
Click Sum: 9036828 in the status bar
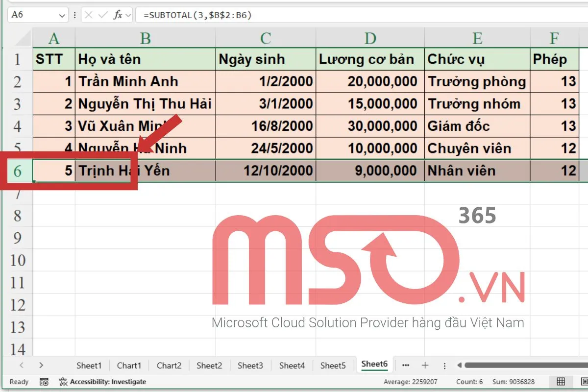[x=514, y=382]
